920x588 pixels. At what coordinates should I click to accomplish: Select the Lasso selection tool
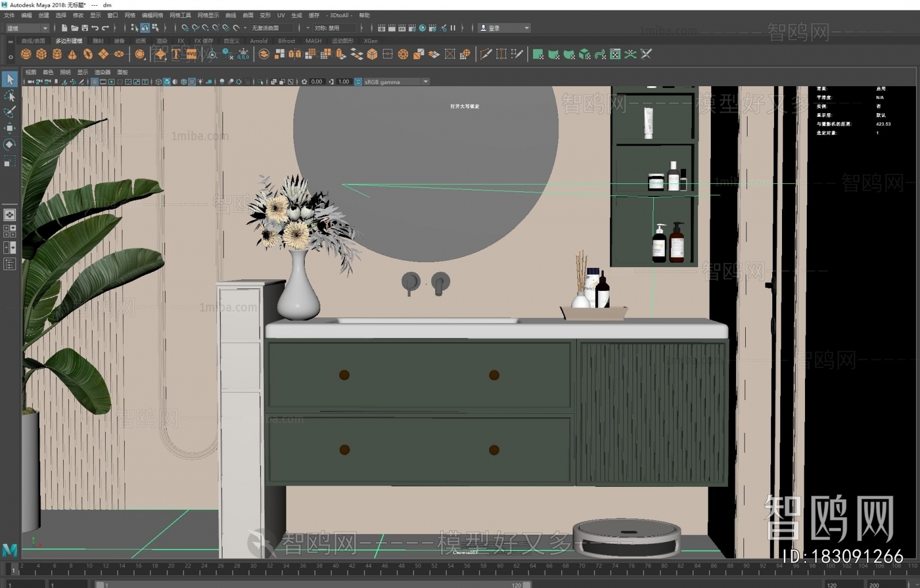10,95
